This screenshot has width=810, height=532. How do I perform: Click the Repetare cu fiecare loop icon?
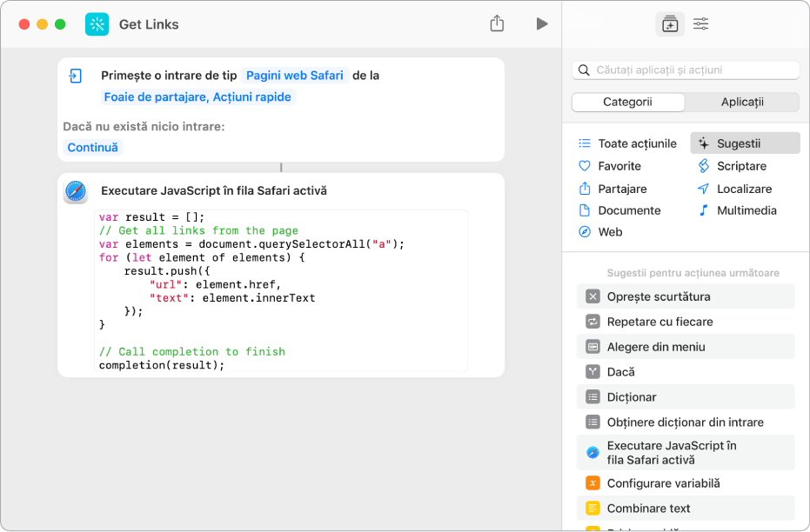coord(592,322)
